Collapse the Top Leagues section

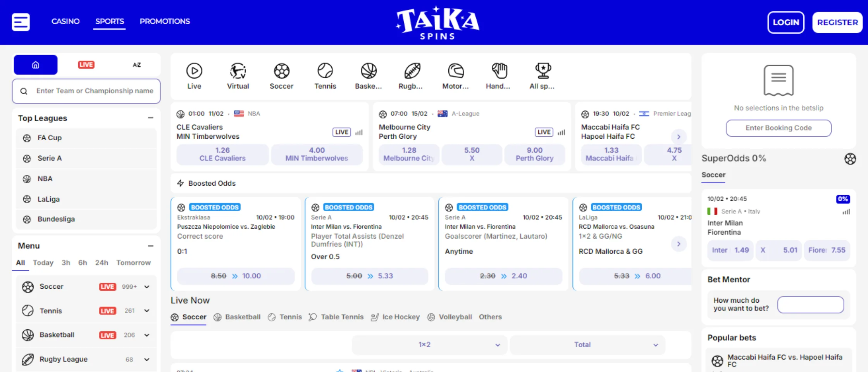pyautogui.click(x=151, y=118)
